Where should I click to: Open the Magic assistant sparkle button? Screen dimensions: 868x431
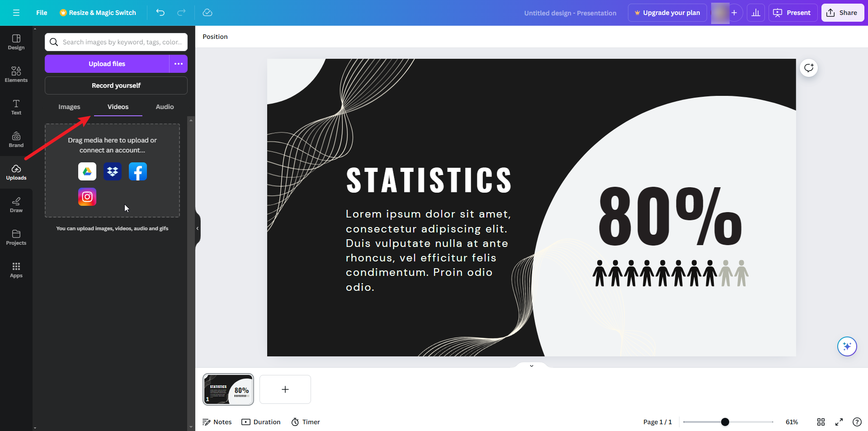pyautogui.click(x=847, y=346)
